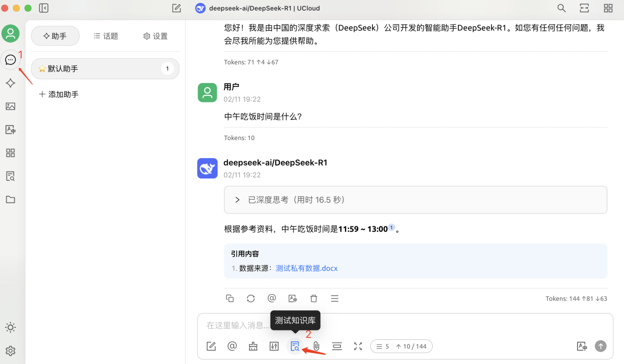Delete the assistant's message
The image size is (624, 364).
(x=314, y=298)
